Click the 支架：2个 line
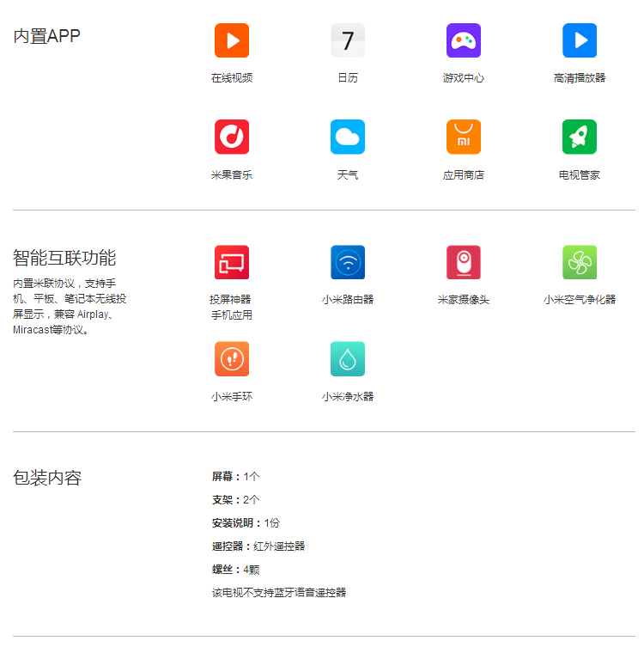The image size is (644, 647). (x=235, y=500)
